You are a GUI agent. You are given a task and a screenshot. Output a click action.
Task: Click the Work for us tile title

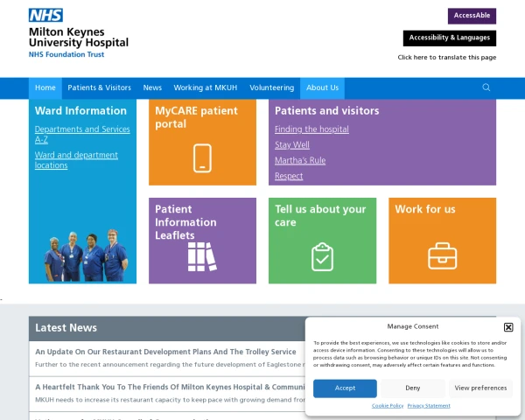(x=425, y=209)
